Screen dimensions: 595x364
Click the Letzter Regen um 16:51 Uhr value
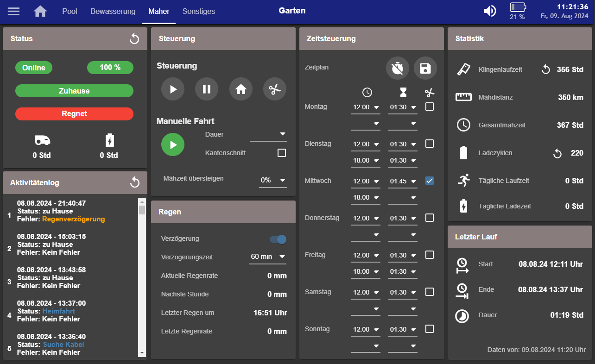pos(270,313)
